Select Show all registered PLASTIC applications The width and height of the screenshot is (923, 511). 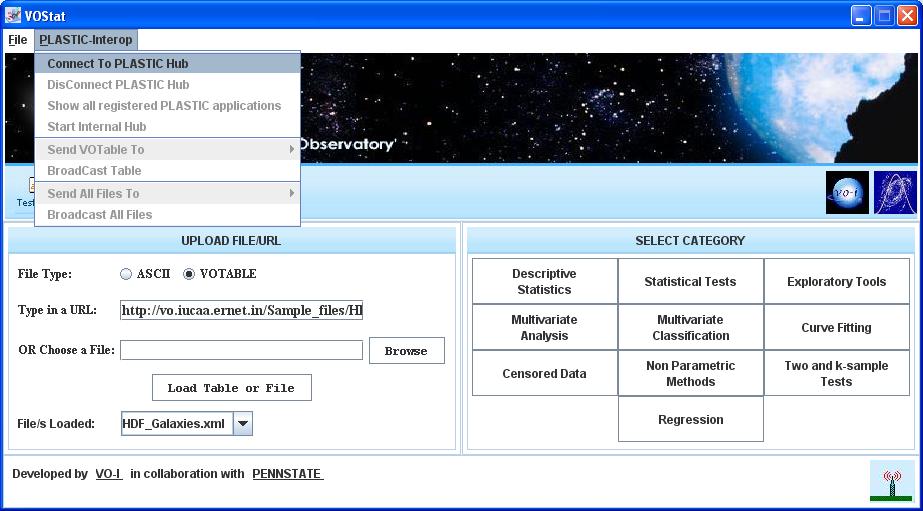click(168, 105)
